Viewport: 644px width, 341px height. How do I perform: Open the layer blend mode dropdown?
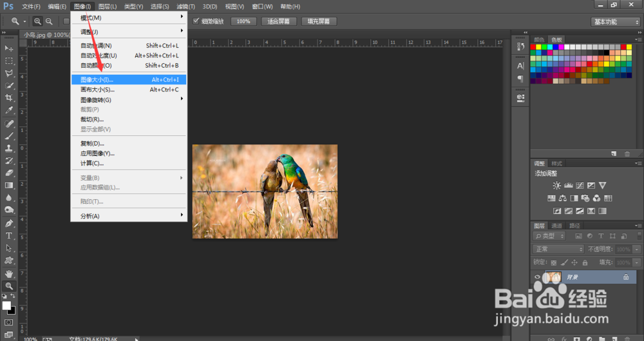point(558,249)
